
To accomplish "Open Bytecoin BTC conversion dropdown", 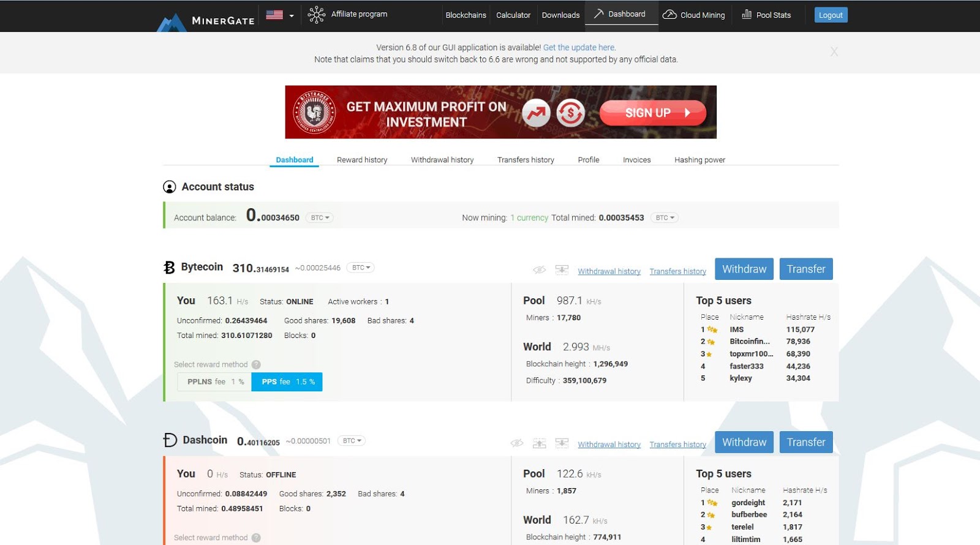I will 360,268.
